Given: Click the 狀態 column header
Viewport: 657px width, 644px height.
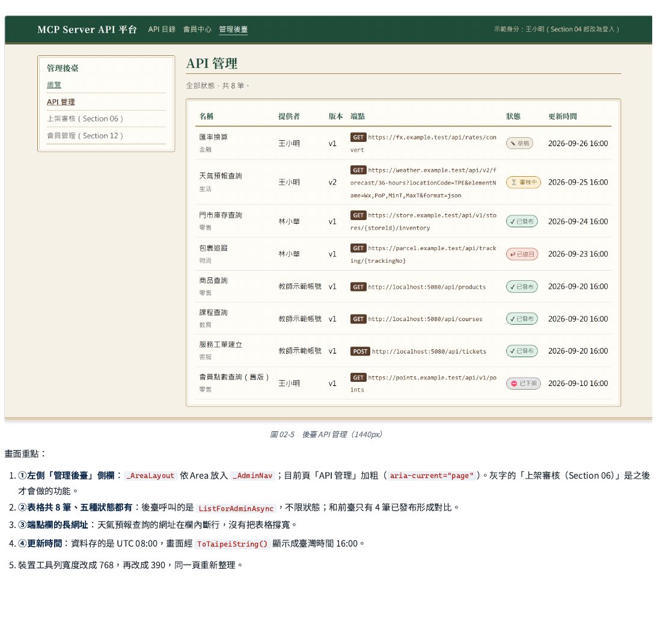Looking at the screenshot, I should (x=513, y=117).
